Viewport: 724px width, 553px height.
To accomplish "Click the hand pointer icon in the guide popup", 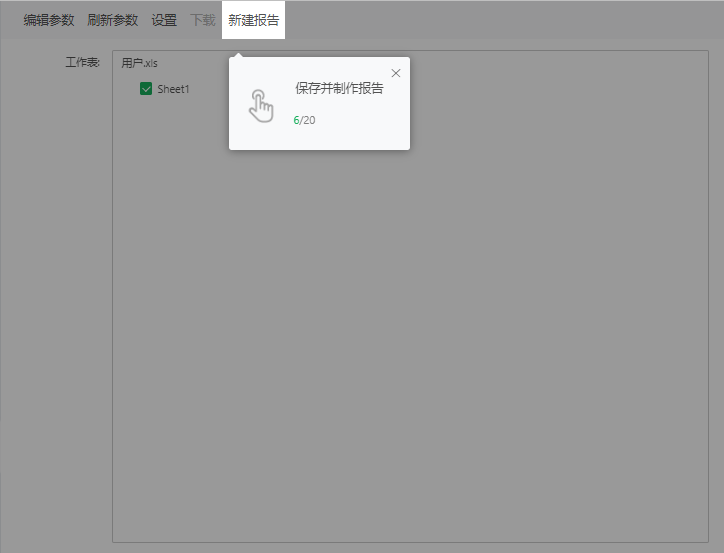I will [260, 105].
